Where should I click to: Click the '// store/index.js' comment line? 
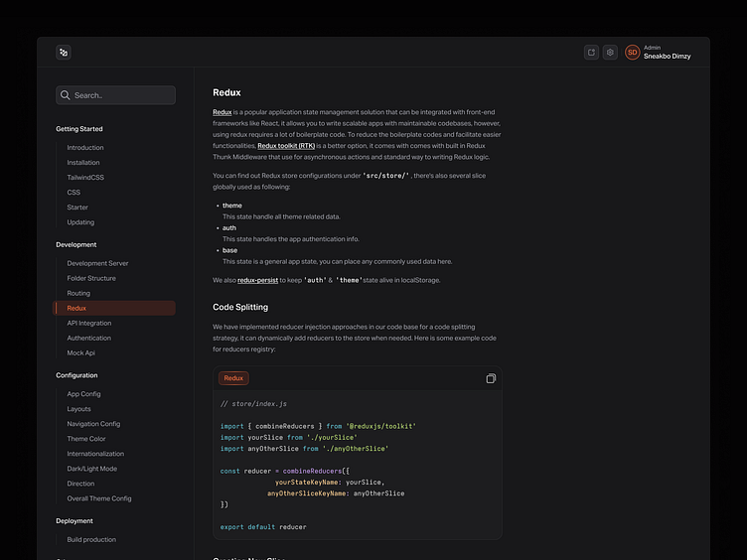click(x=253, y=404)
